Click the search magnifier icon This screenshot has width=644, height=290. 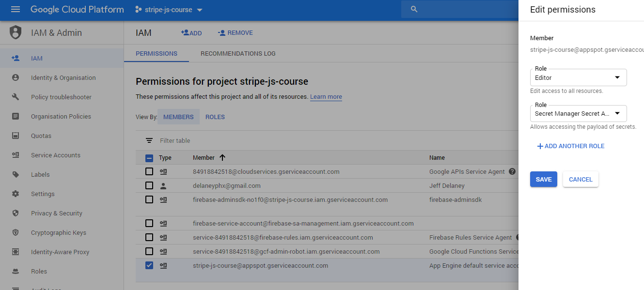click(413, 9)
